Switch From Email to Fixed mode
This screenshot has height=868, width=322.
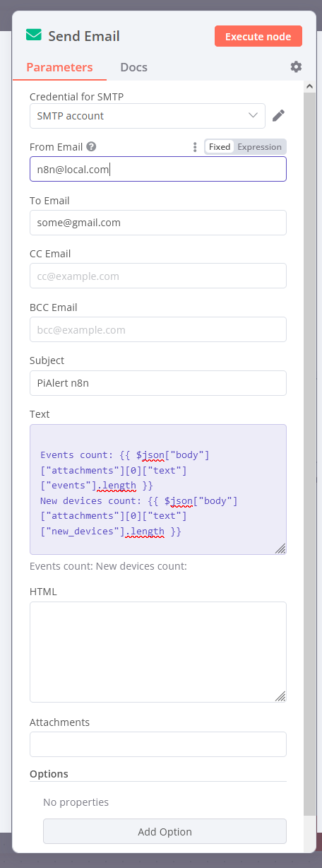tap(220, 147)
